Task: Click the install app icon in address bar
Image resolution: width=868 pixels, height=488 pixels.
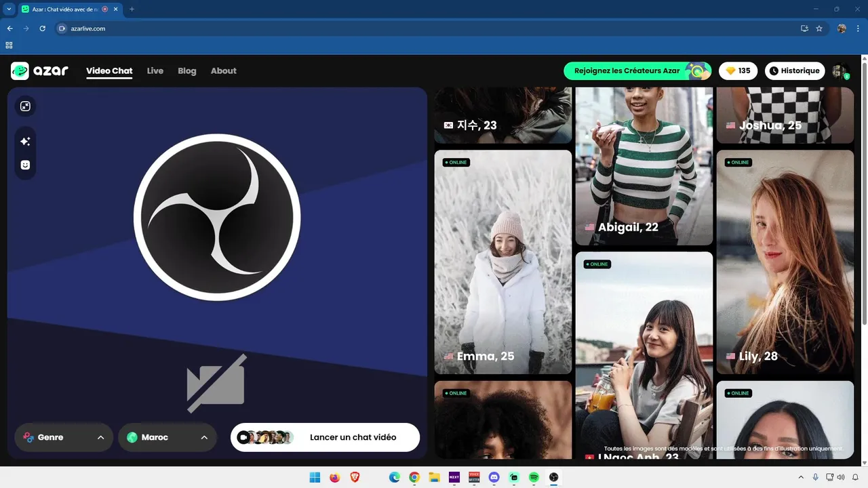Action: click(804, 28)
